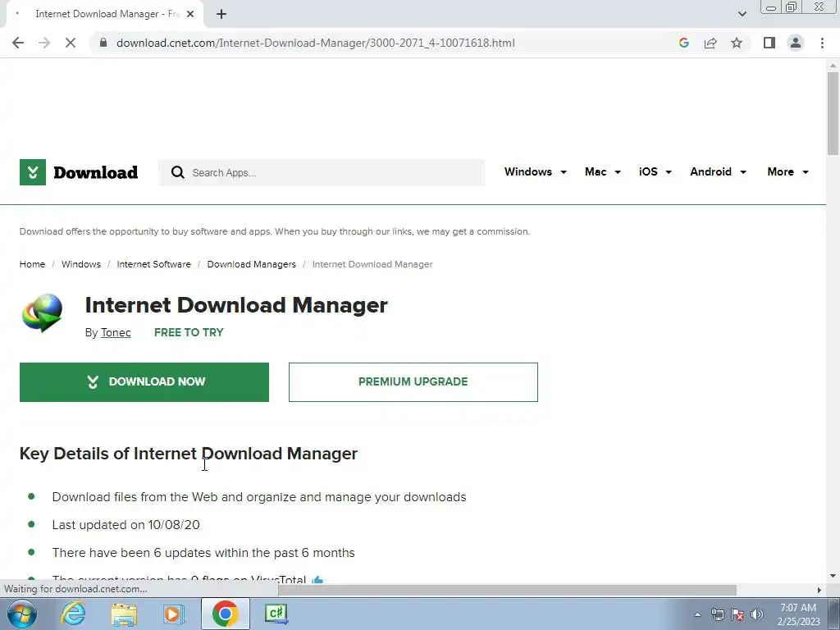Expand the Android dropdown menu
The width and height of the screenshot is (840, 630).
click(718, 172)
